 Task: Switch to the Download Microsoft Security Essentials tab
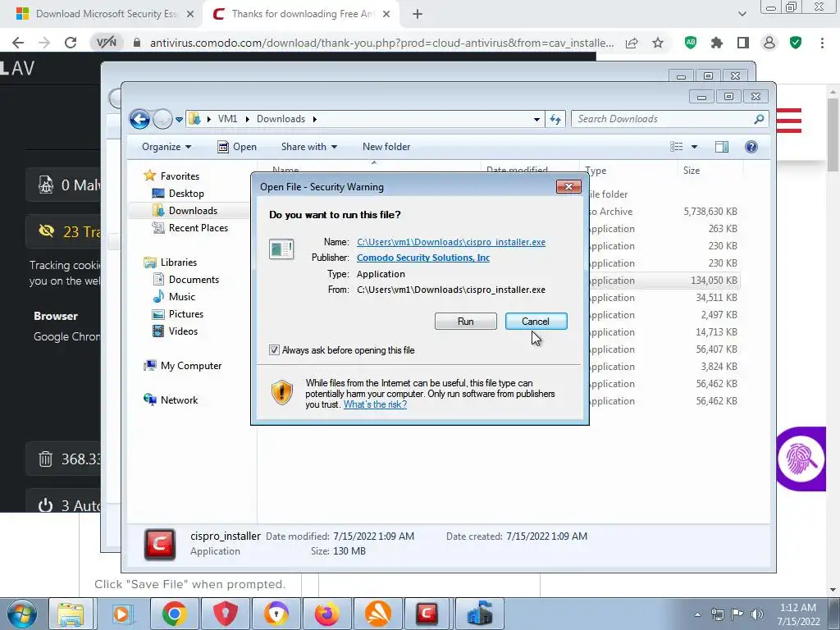coord(106,14)
